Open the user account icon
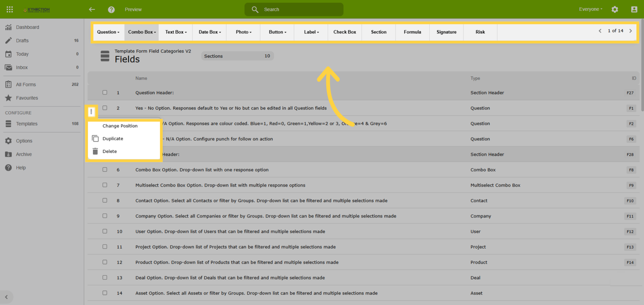This screenshot has height=305, width=644. [634, 9]
